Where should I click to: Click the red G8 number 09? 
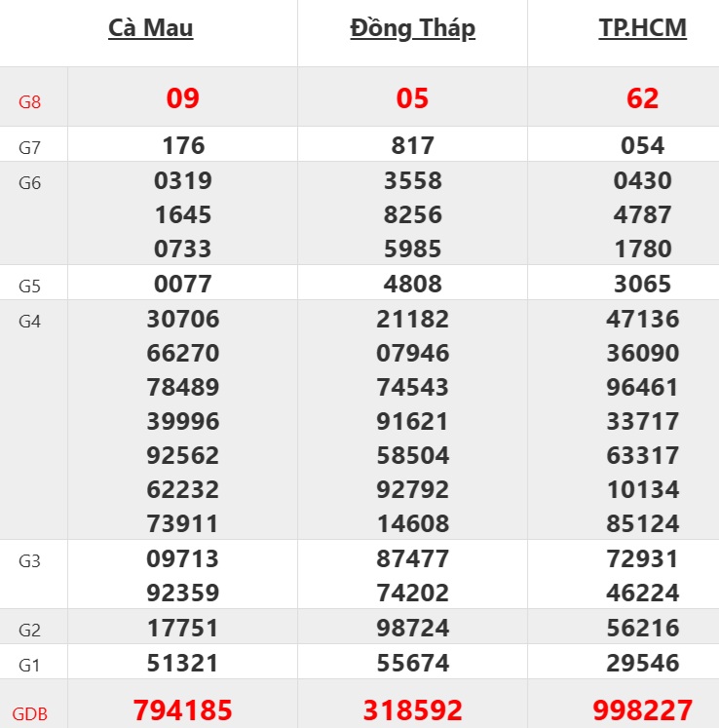[183, 98]
